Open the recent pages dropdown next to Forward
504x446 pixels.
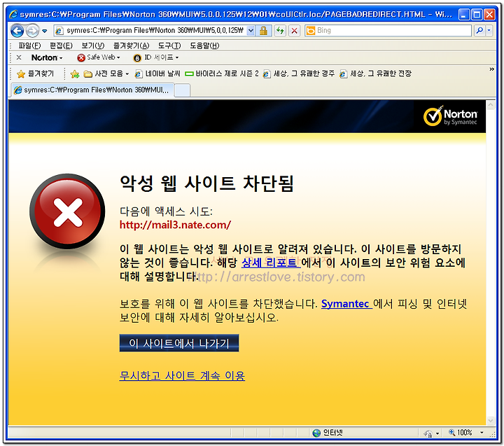point(45,32)
